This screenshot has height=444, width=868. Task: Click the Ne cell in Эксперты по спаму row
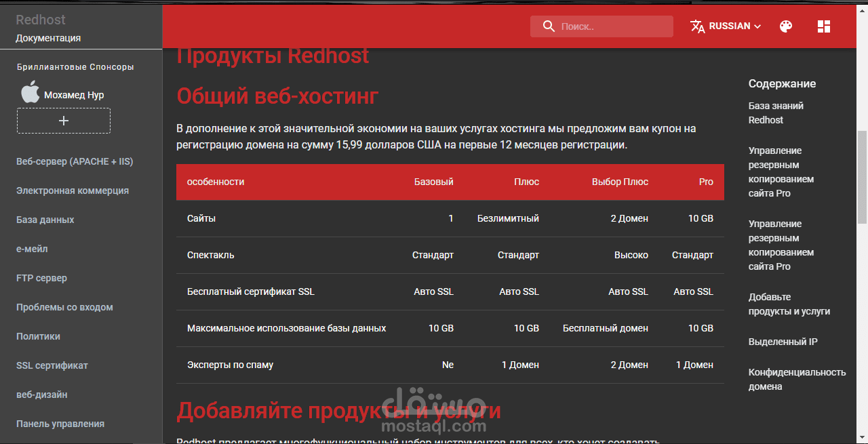(448, 365)
